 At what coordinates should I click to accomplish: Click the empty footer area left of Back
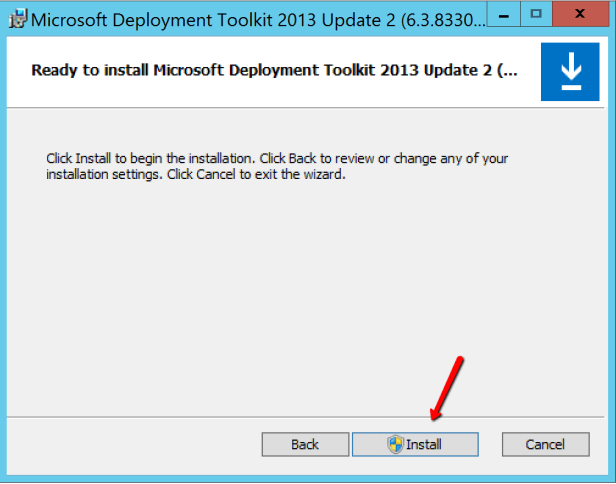130,444
